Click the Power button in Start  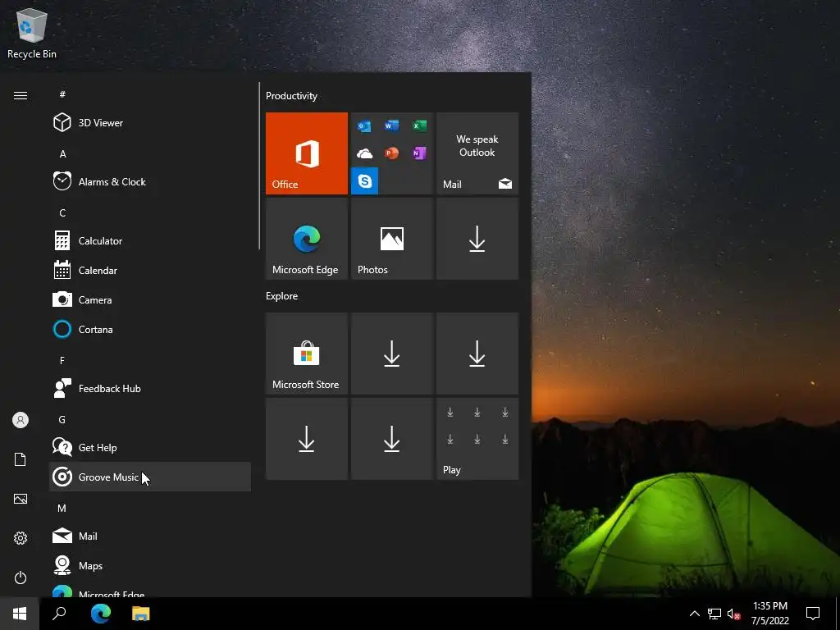21,577
